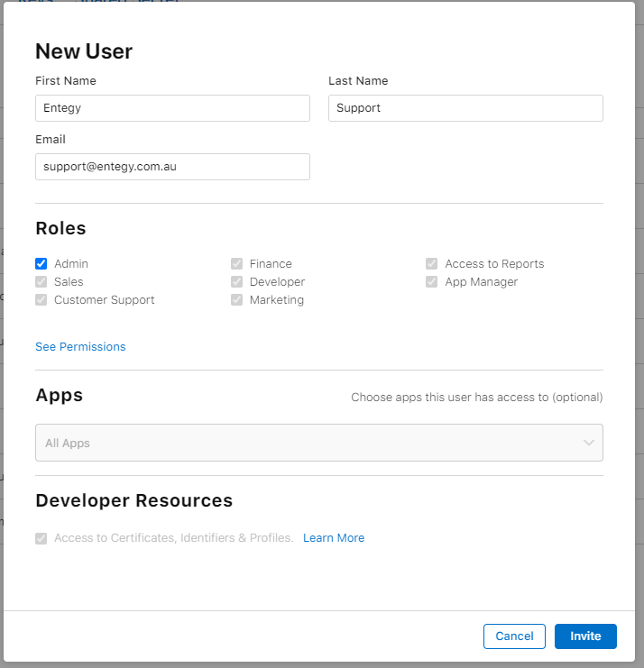Click the Developer role label text

[277, 281]
